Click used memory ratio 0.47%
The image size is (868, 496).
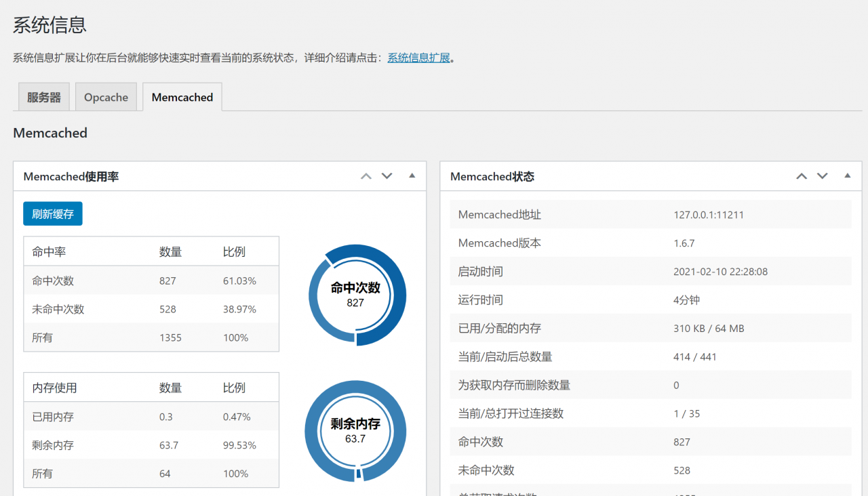(237, 417)
